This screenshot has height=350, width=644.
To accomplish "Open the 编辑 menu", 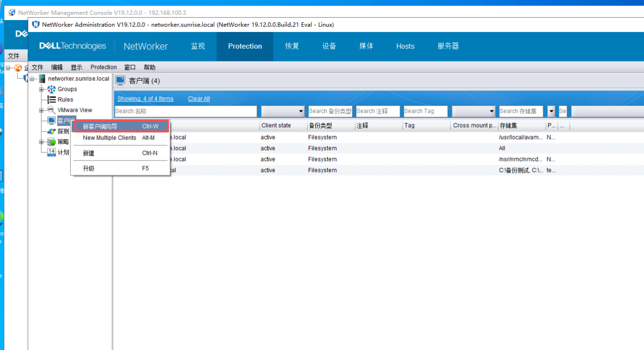I will [x=57, y=67].
